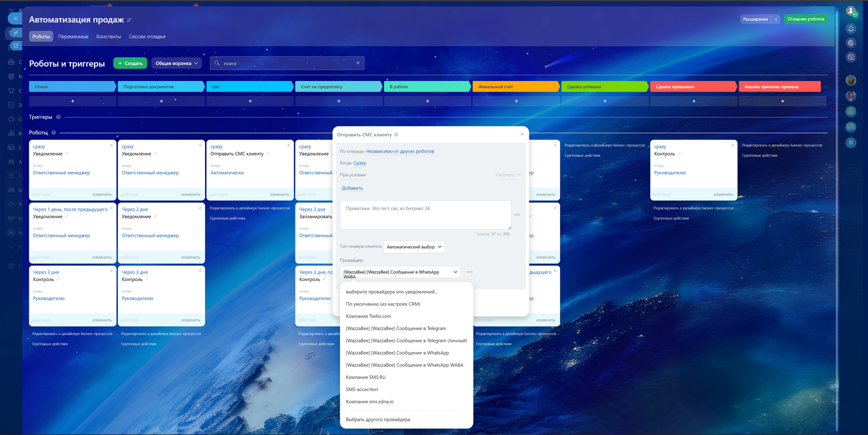Open help icon beside Отправить СМС клиенту dialog title
The image size is (868, 435).
396,135
